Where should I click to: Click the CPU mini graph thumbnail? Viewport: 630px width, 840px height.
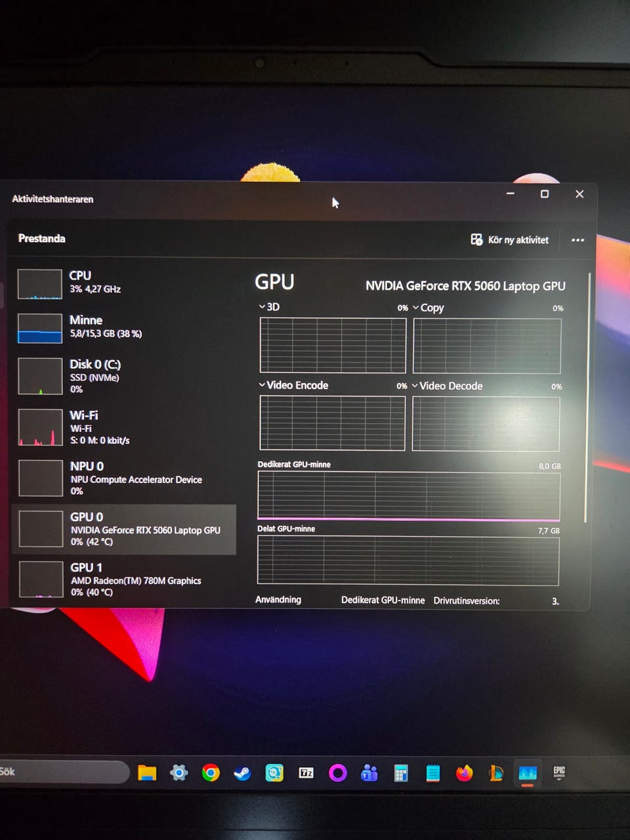pyautogui.click(x=40, y=283)
